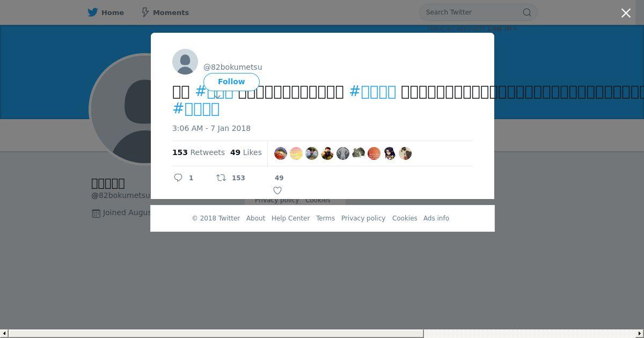Open the 153 Retweets list

coord(199,152)
